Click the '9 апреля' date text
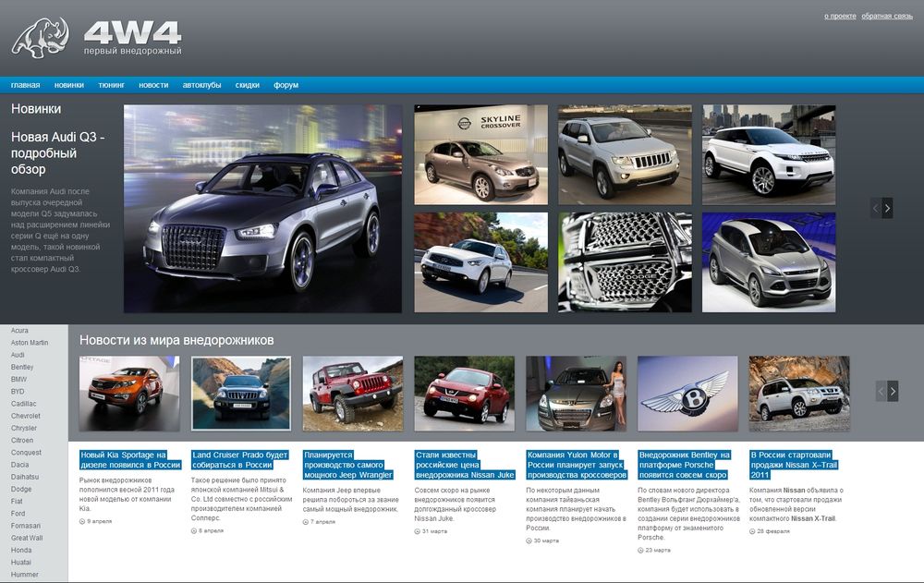Image resolution: width=924 pixels, height=583 pixels. (x=99, y=521)
